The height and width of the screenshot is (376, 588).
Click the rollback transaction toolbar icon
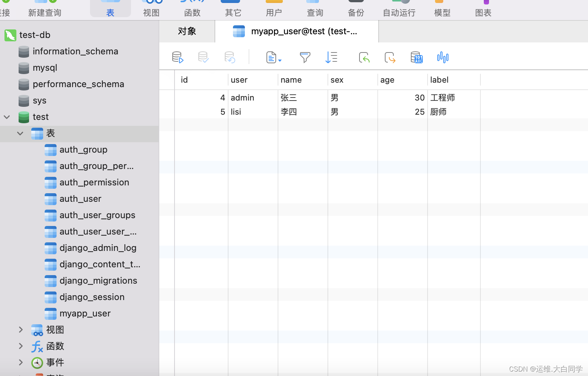click(230, 57)
